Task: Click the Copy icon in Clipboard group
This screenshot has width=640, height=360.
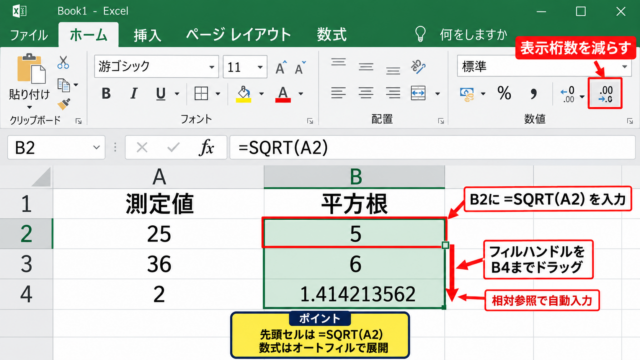Action: pos(64,85)
